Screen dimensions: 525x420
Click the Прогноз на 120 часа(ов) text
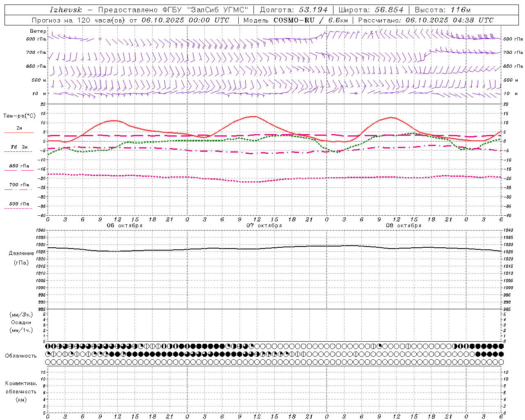(x=79, y=20)
